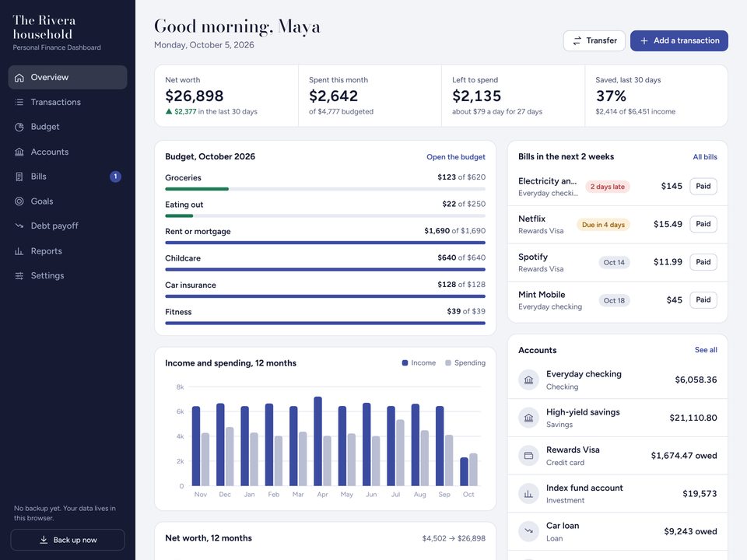747x560 pixels.
Task: Click the July spending bar in chart
Action: tap(400, 453)
